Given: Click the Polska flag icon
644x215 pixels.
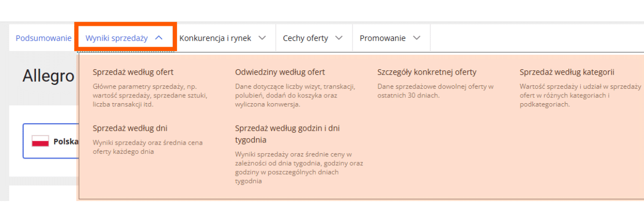Looking at the screenshot, I should click(x=40, y=141).
